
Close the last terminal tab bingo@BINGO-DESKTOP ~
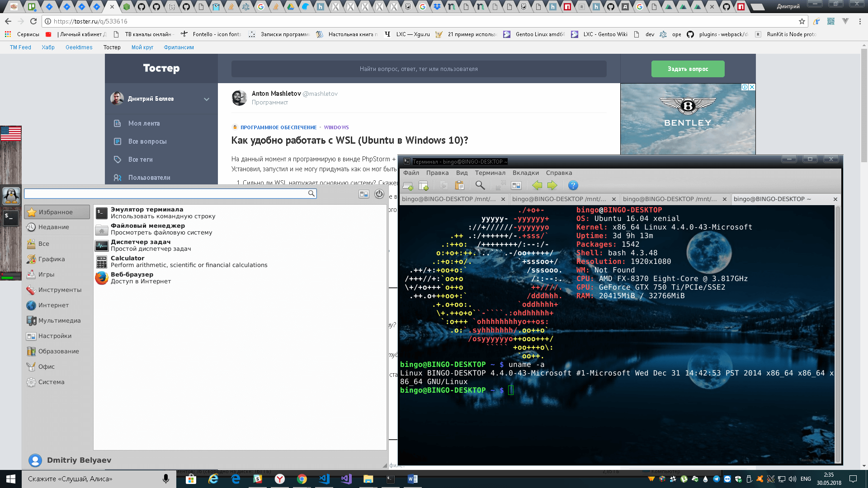click(x=835, y=199)
